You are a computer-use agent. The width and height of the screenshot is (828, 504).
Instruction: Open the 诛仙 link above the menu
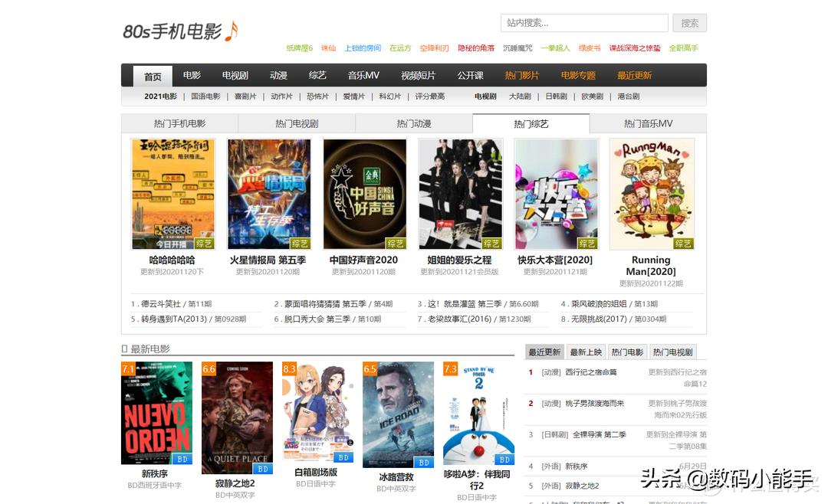coord(327,47)
